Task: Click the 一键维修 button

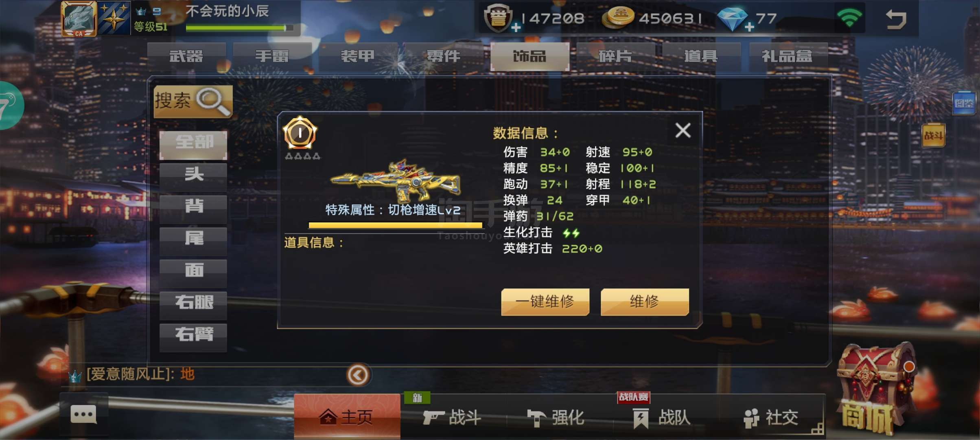Action: [x=545, y=302]
